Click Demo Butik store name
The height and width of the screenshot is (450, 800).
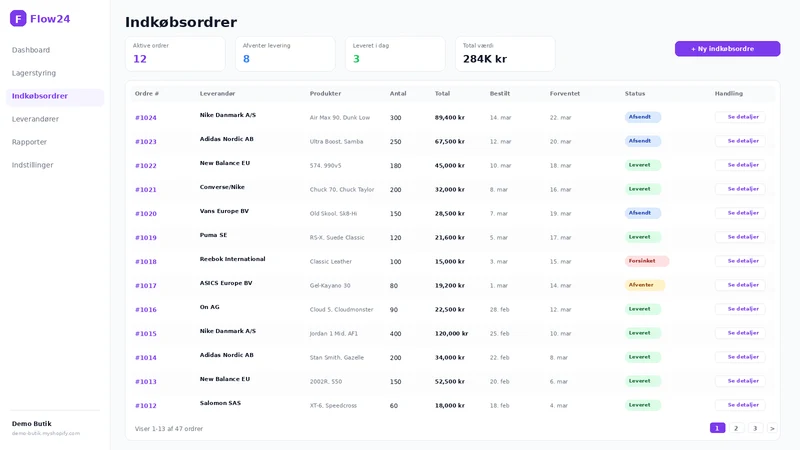click(x=32, y=423)
